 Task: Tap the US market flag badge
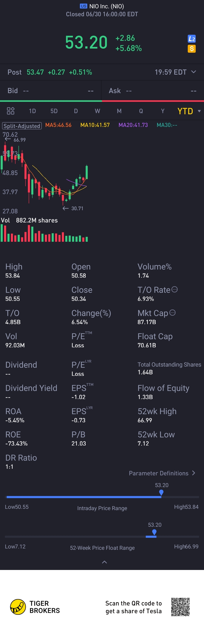83,6
